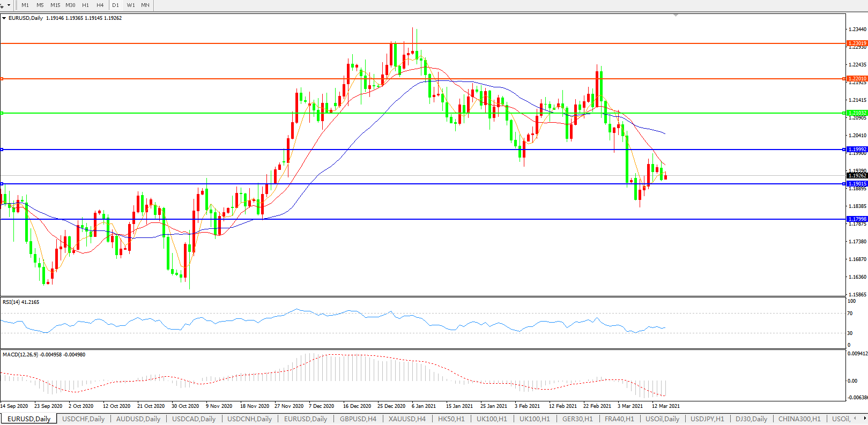
Task: Open the dropdown arrow in the top-left toolbar
Action: click(x=9, y=5)
